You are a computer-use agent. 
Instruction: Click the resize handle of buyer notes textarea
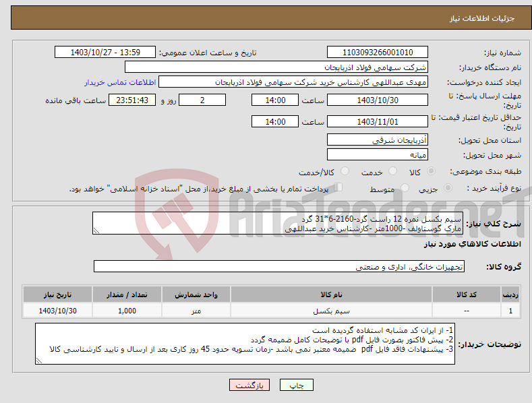pos(39,361)
